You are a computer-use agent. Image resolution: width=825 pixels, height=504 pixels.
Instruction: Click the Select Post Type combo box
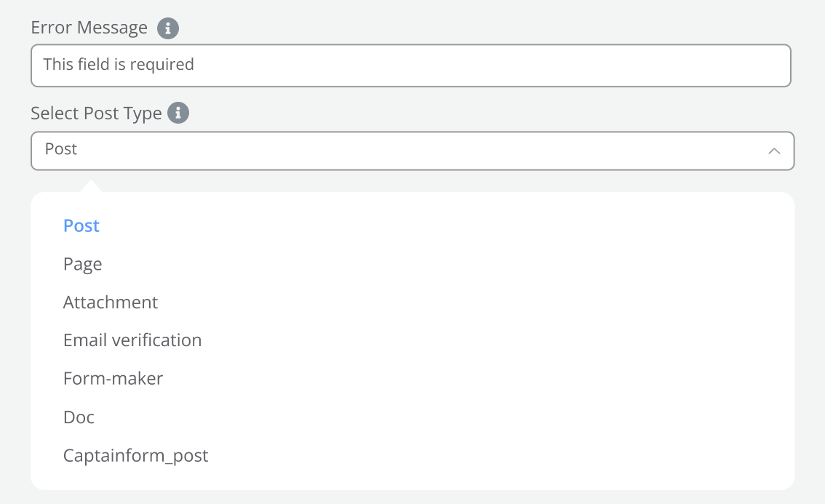tap(412, 151)
